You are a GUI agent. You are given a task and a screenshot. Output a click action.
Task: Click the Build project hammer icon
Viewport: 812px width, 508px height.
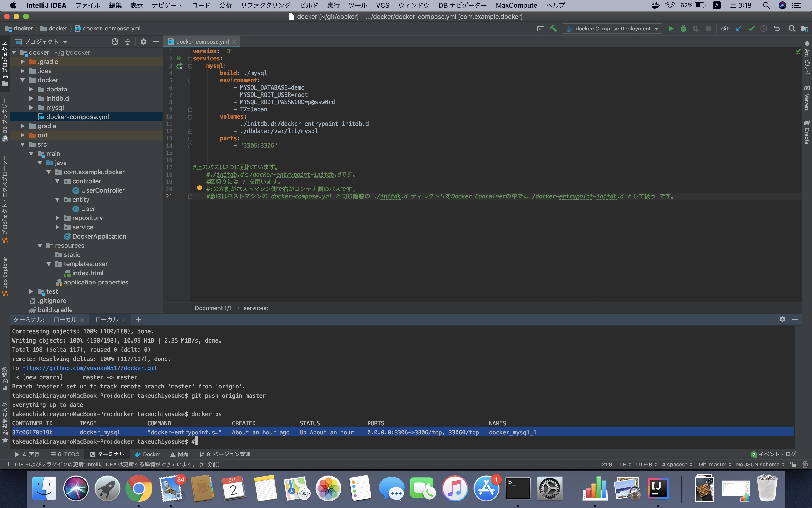553,29
